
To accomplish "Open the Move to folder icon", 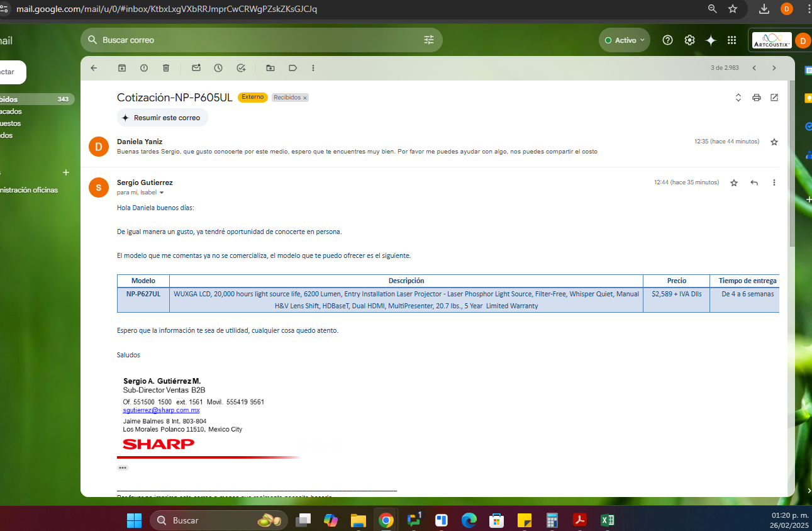I will click(x=270, y=68).
